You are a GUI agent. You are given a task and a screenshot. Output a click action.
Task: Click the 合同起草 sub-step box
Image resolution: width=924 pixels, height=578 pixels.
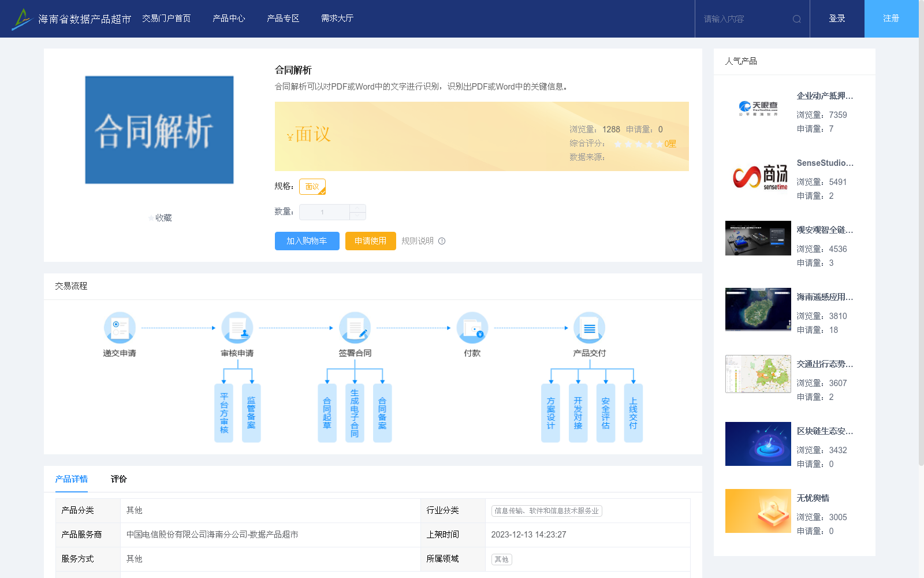tap(327, 413)
